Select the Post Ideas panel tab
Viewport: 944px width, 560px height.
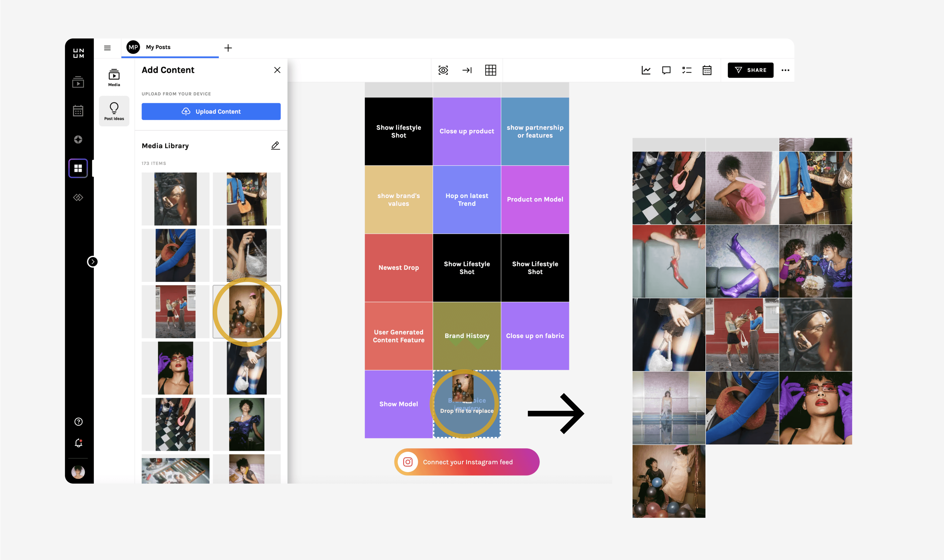[x=114, y=111]
